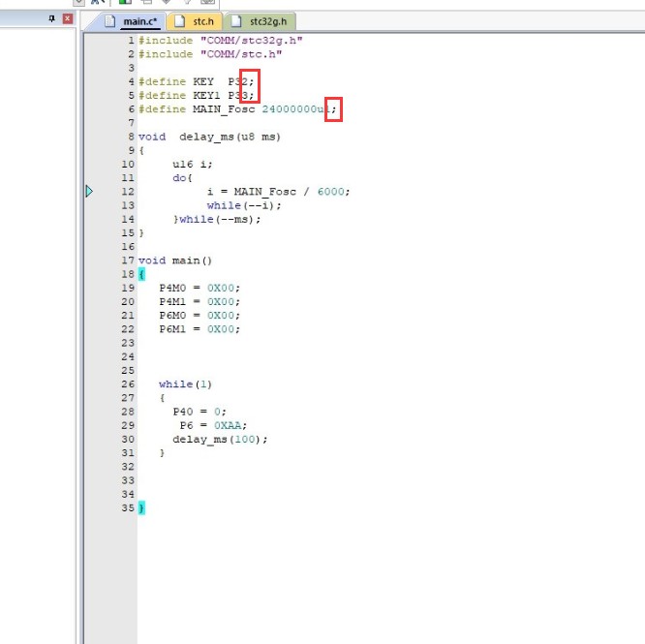This screenshot has height=644, width=645.
Task: Click the #define KEY P32; line
Action: 197,82
